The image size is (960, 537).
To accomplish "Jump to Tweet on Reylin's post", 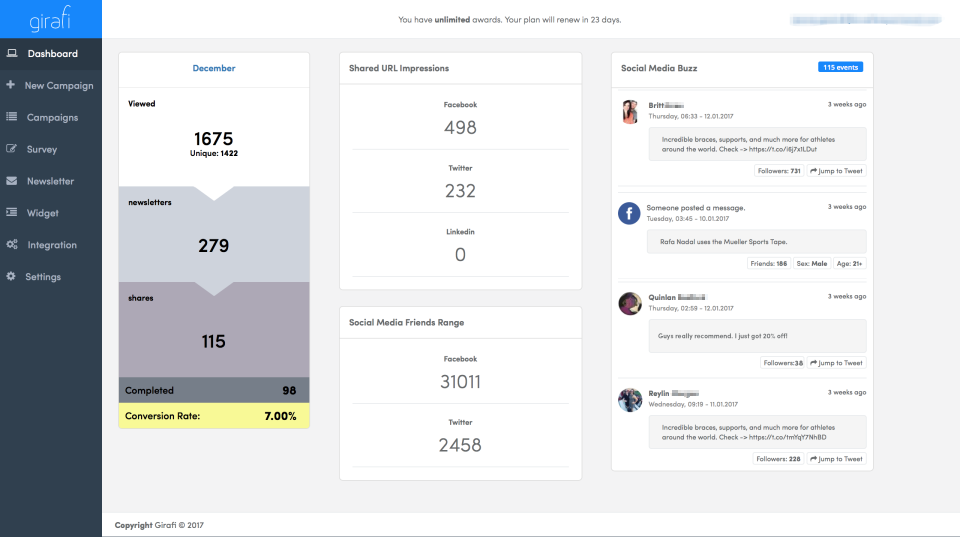I will 836,459.
